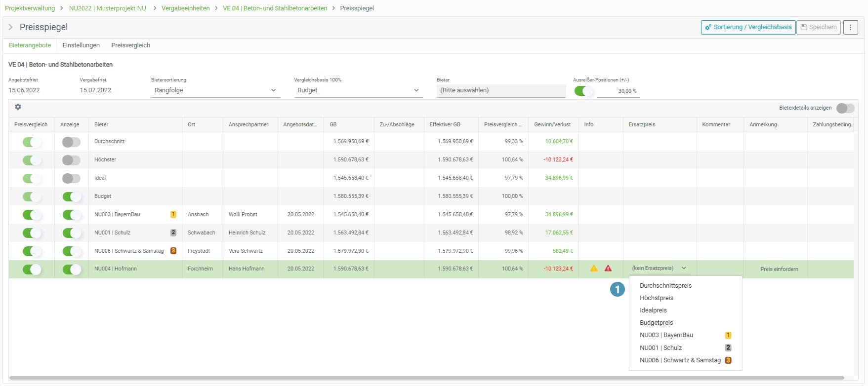This screenshot has height=386, width=868.
Task: Switch to the Bieterangebote tab
Action: coord(30,45)
